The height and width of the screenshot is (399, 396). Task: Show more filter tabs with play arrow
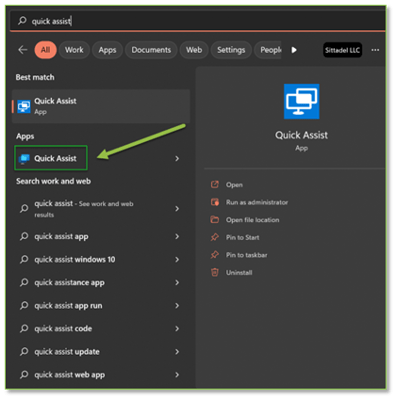coord(294,50)
